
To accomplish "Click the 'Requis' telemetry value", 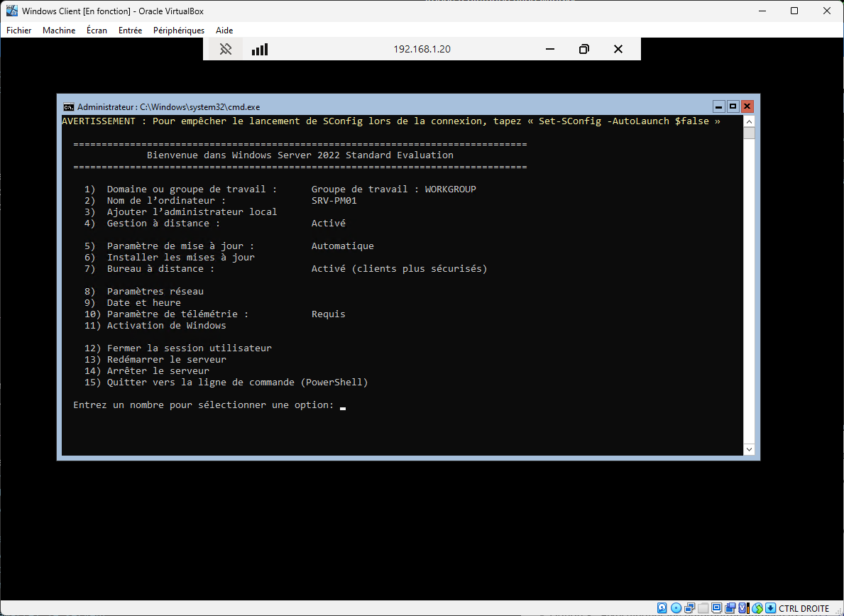I will click(329, 314).
